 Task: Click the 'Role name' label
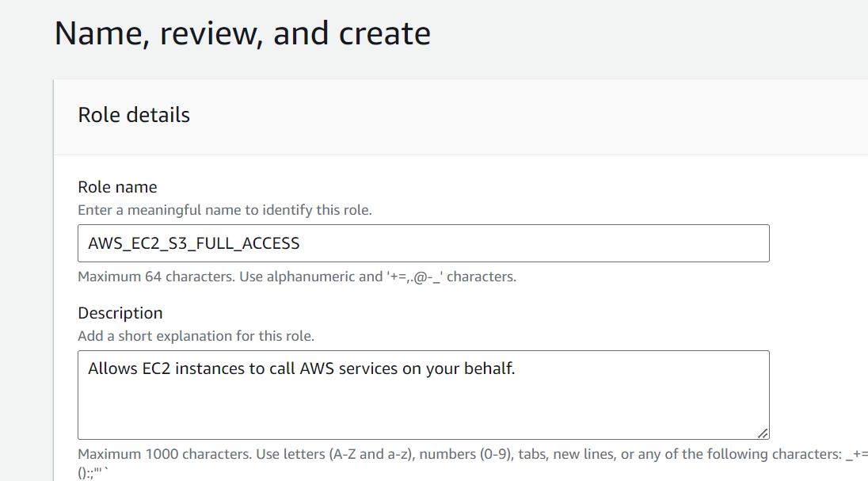117,187
